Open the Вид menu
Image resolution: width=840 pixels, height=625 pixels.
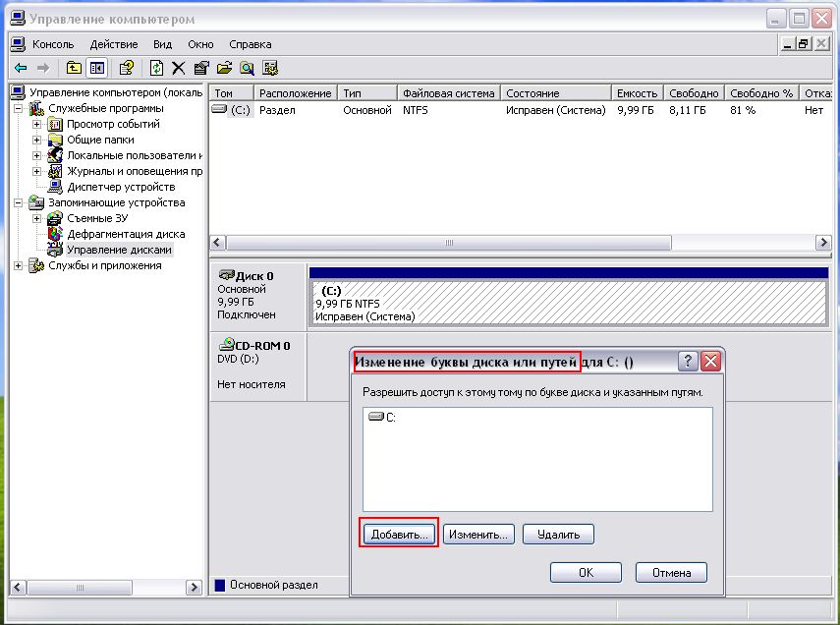tap(162, 44)
